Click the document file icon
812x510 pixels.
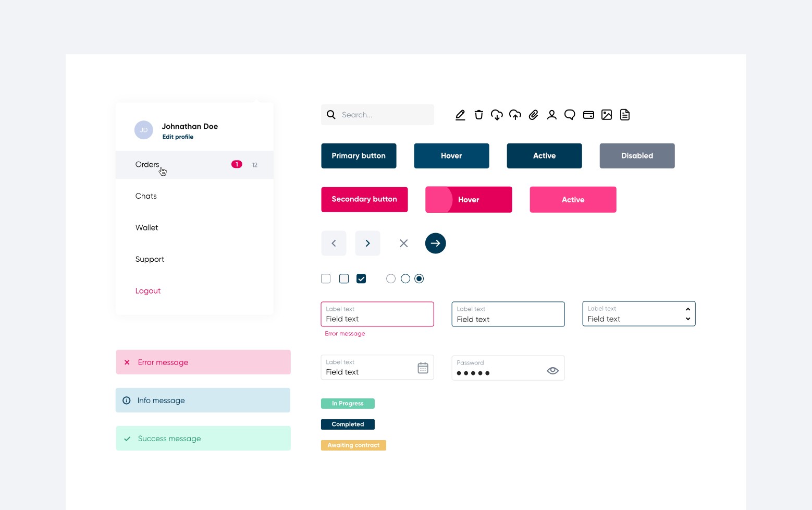tap(625, 115)
